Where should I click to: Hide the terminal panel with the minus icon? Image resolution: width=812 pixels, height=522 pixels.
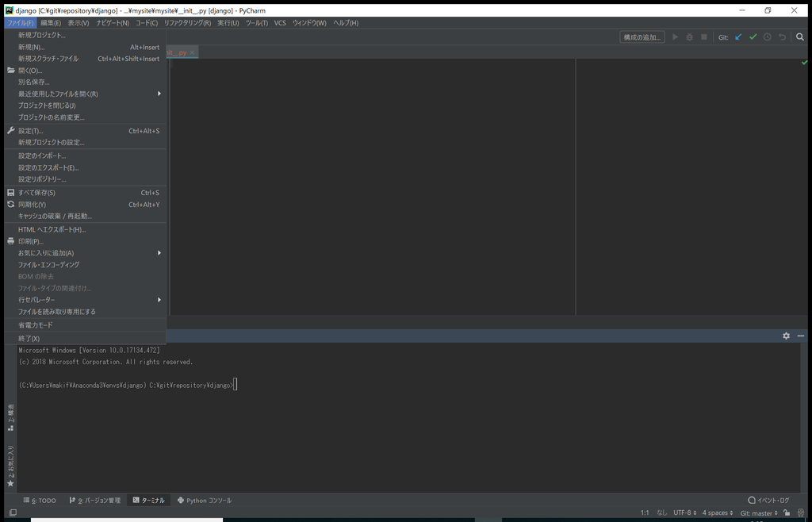801,336
